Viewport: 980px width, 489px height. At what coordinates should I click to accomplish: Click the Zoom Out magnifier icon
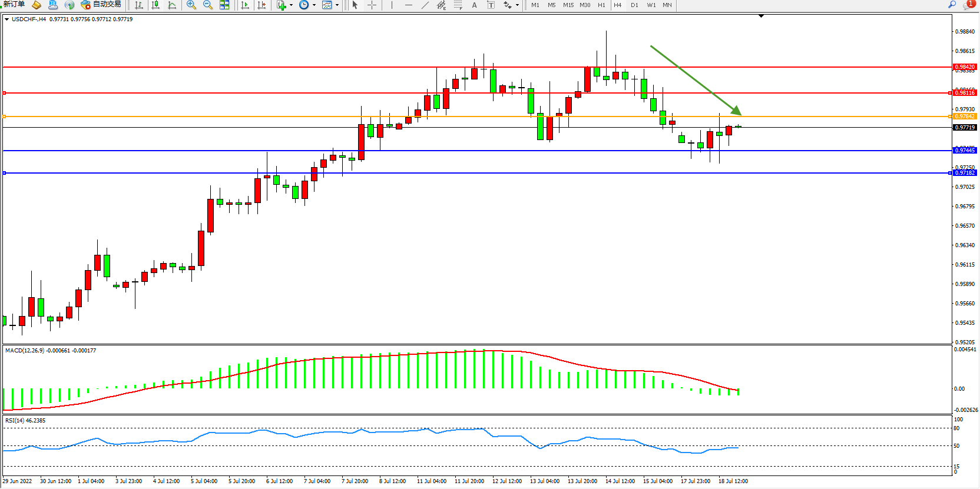tap(207, 5)
